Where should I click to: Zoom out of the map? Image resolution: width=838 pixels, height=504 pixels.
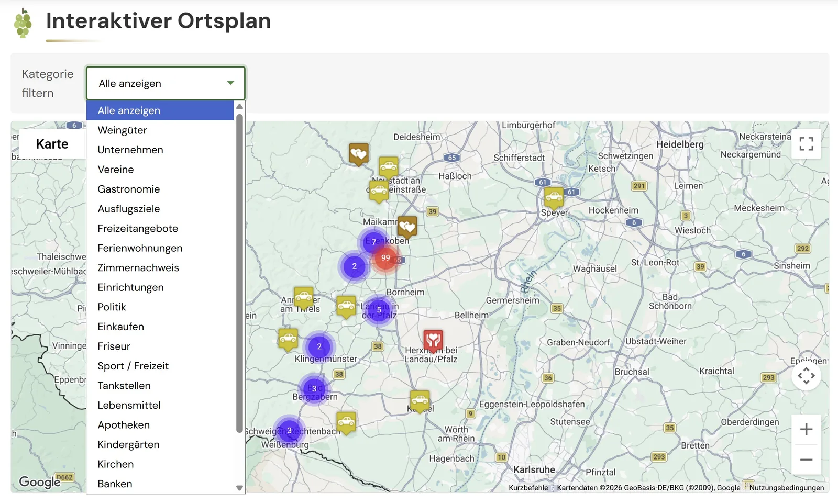pyautogui.click(x=806, y=460)
